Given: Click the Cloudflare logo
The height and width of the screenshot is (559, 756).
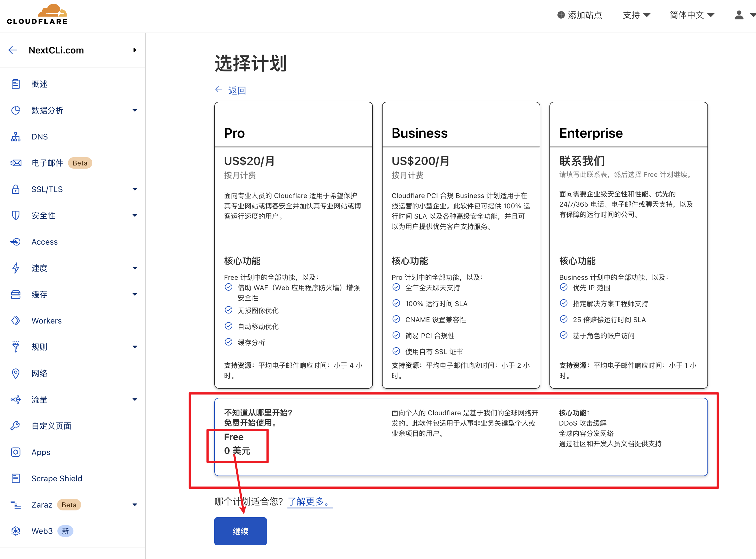Looking at the screenshot, I should coord(37,14).
